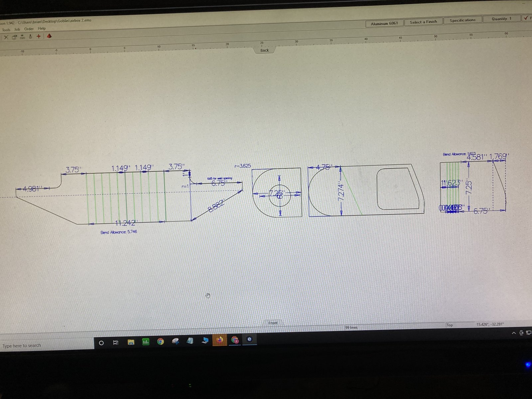Open the Job menu
The height and width of the screenshot is (399, 532).
tap(17, 29)
